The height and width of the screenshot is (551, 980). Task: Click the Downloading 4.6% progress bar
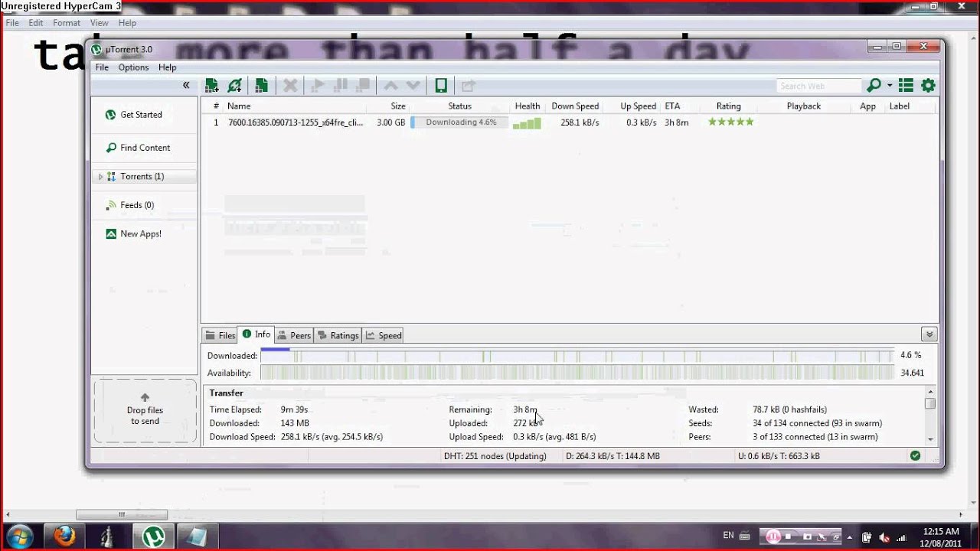(x=459, y=122)
